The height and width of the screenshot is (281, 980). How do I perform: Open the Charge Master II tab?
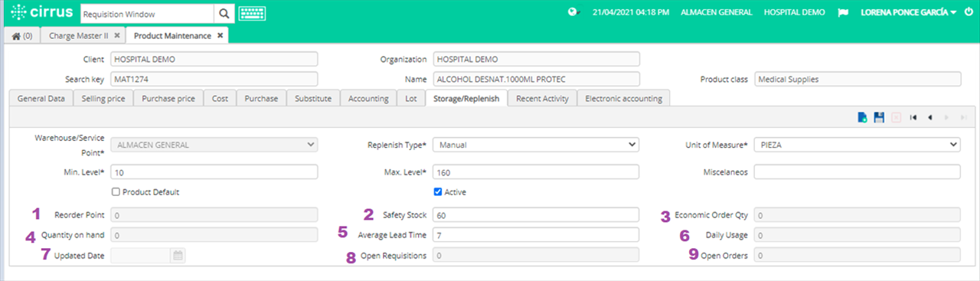[x=79, y=35]
